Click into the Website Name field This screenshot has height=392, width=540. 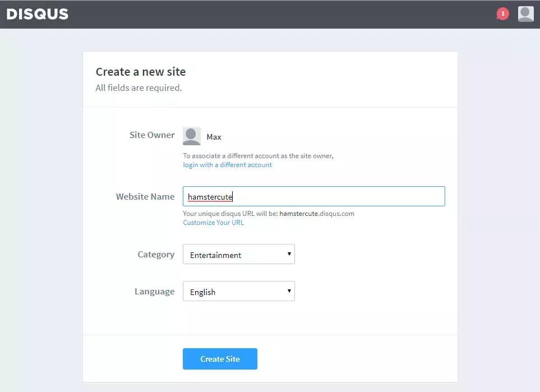pyautogui.click(x=313, y=196)
